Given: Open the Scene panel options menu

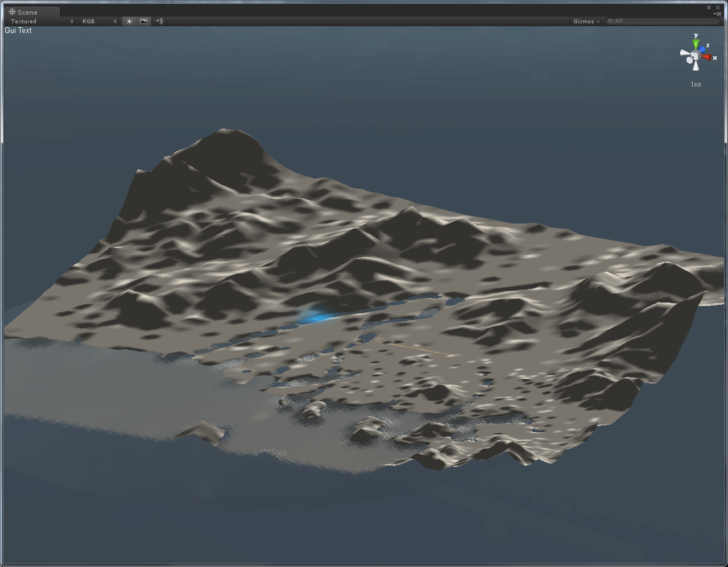Looking at the screenshot, I should tap(718, 13).
